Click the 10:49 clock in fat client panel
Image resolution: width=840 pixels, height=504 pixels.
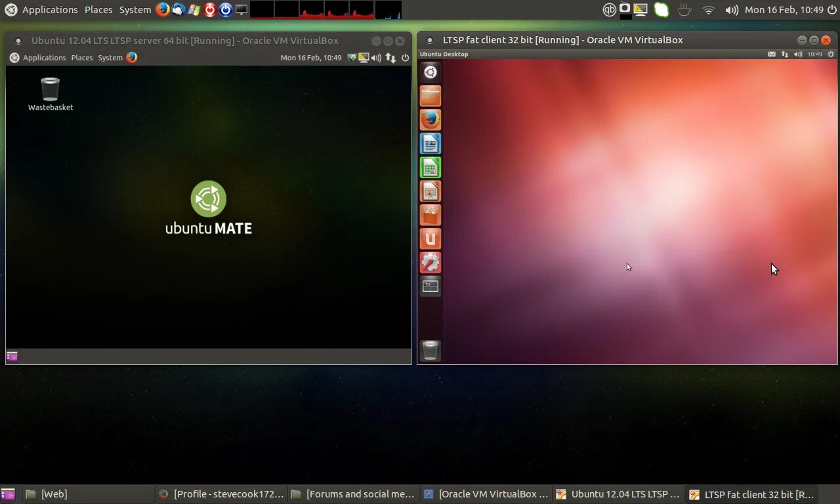814,54
